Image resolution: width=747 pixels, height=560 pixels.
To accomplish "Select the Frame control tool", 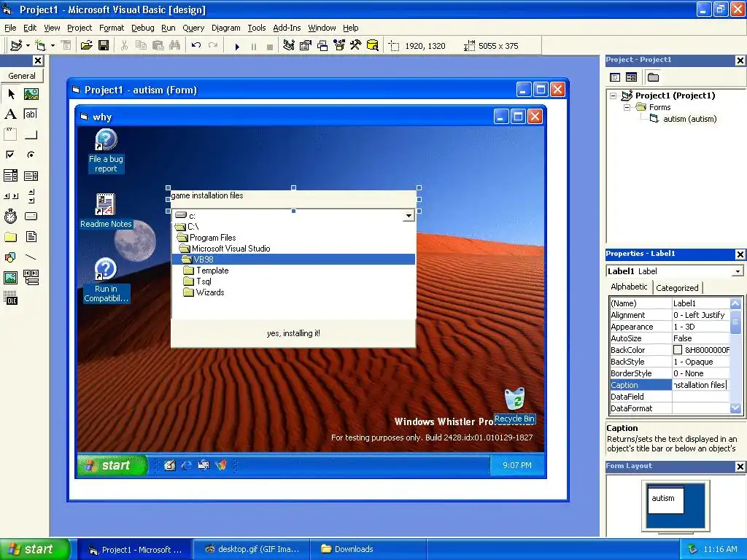I will coord(10,134).
